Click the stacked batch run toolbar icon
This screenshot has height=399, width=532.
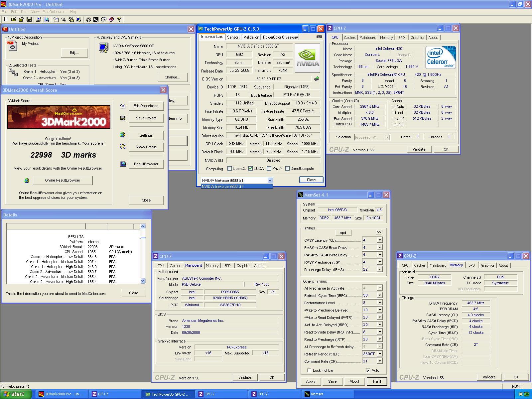tap(103, 19)
